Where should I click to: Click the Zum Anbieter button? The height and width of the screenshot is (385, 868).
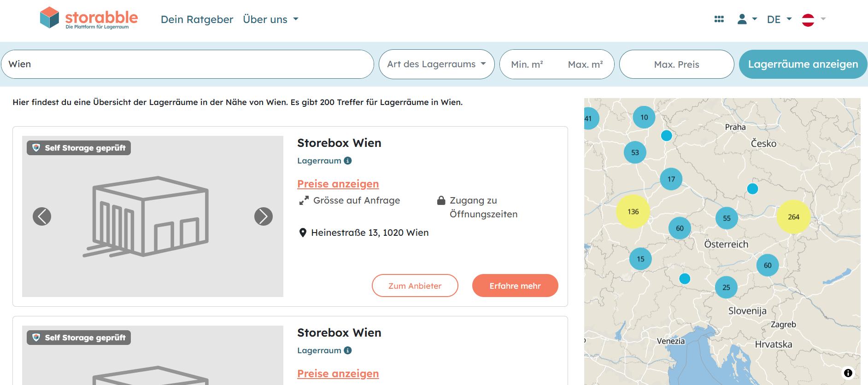(x=415, y=286)
